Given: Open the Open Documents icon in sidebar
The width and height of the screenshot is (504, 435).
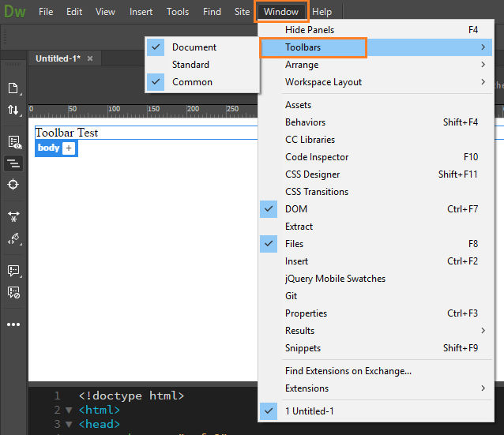Looking at the screenshot, I should point(13,88).
